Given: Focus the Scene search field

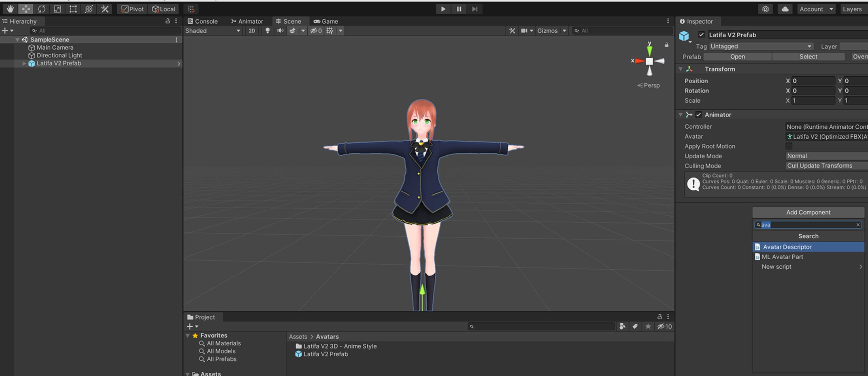Looking at the screenshot, I should [623, 31].
